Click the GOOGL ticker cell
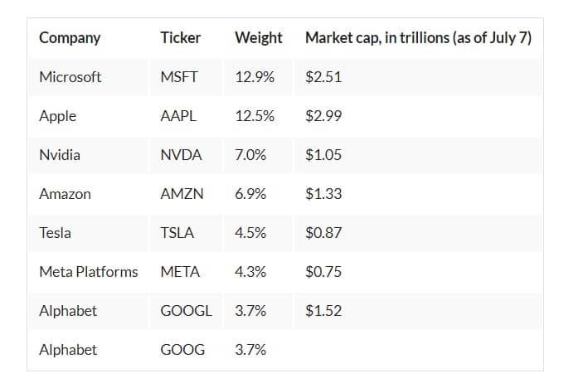This screenshot has height=383, width=588. [186, 311]
